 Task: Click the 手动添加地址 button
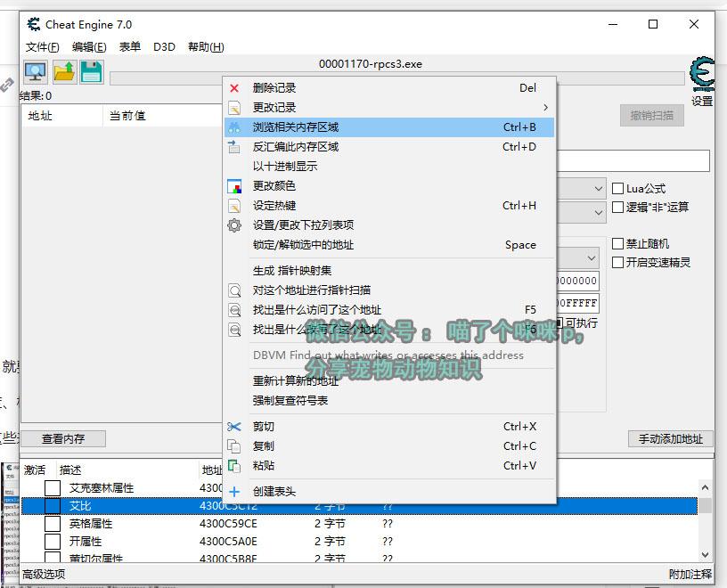[671, 438]
